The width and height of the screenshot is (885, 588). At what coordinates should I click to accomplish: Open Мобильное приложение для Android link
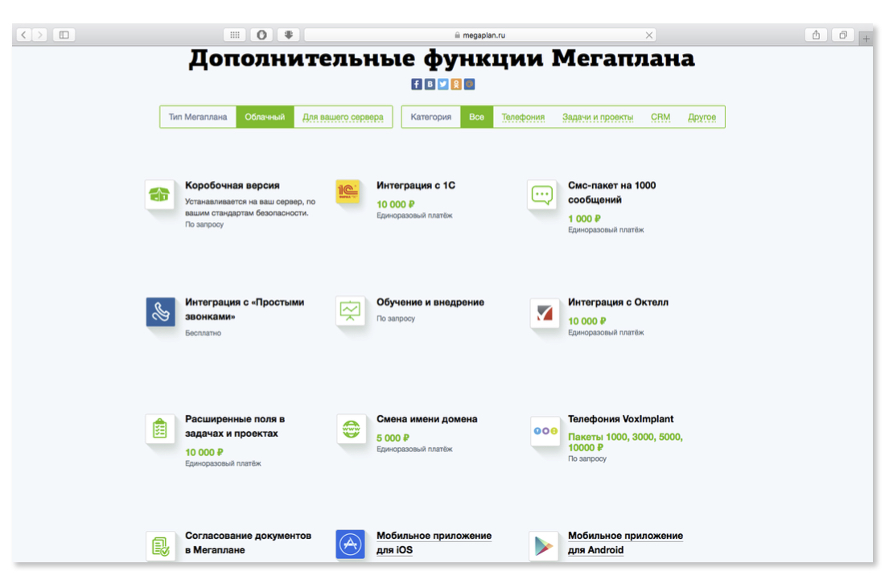click(x=625, y=542)
